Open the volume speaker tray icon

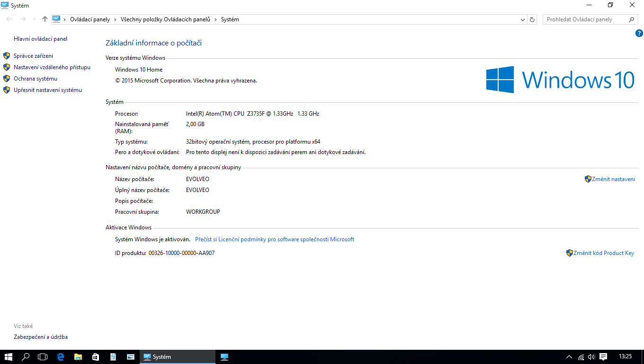click(591, 357)
